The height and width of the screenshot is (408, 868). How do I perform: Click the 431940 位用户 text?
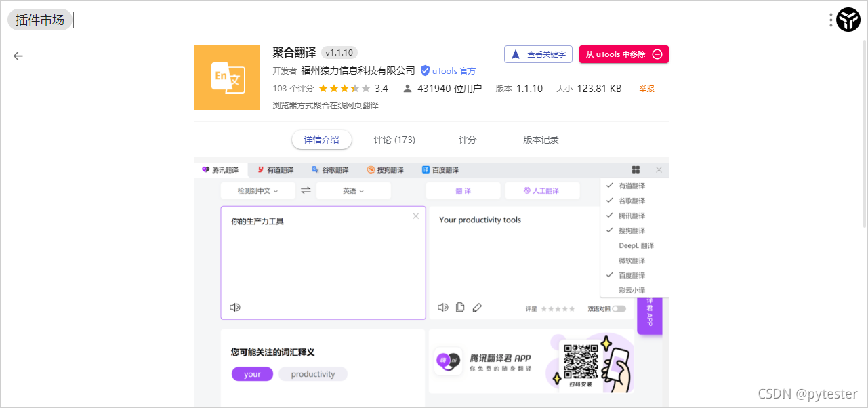coord(450,89)
